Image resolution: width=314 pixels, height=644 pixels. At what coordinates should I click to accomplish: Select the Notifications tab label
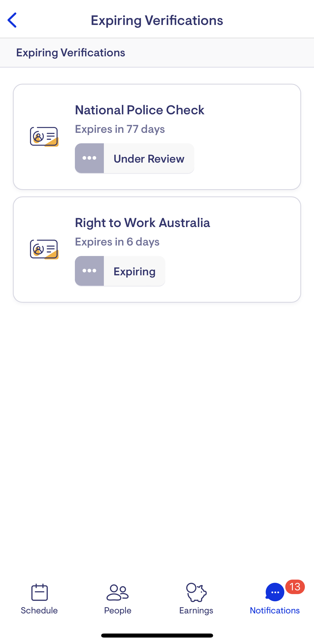[275, 610]
